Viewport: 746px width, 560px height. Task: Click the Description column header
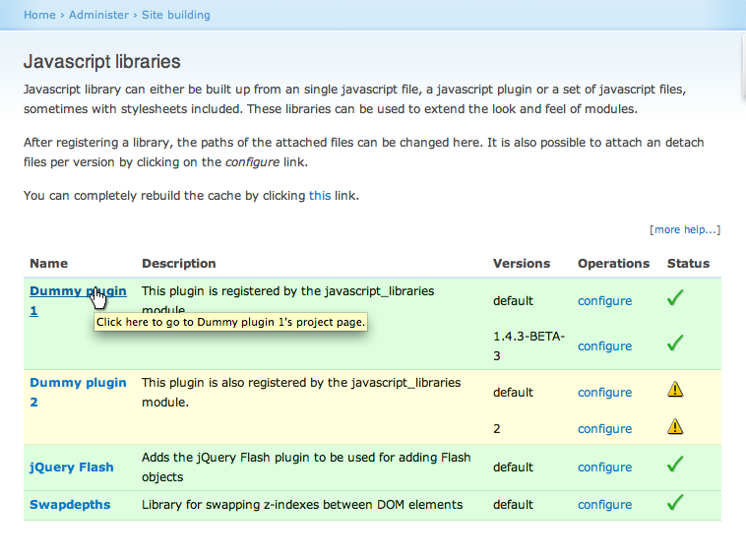click(179, 264)
